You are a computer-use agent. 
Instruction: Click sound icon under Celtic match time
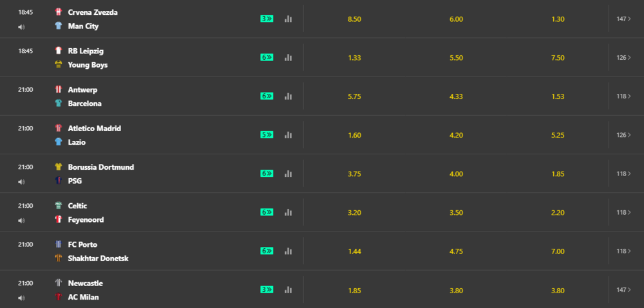21,221
